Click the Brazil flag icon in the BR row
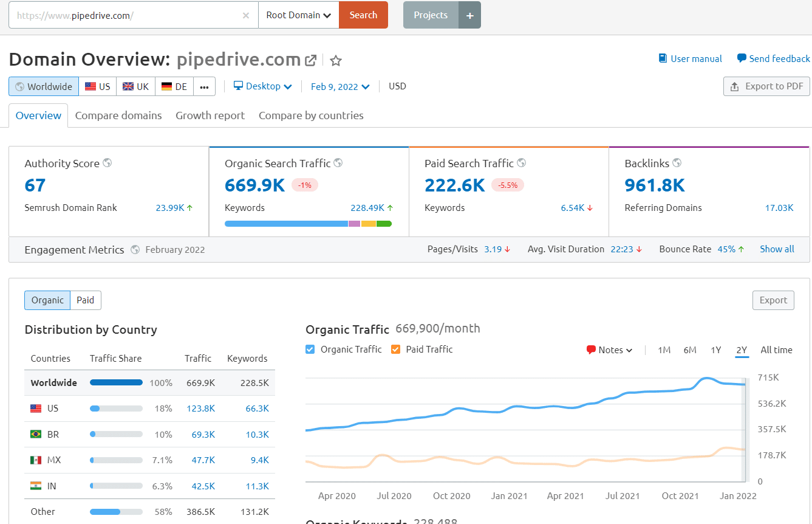Screen dimensions: 812x524 click(x=36, y=434)
